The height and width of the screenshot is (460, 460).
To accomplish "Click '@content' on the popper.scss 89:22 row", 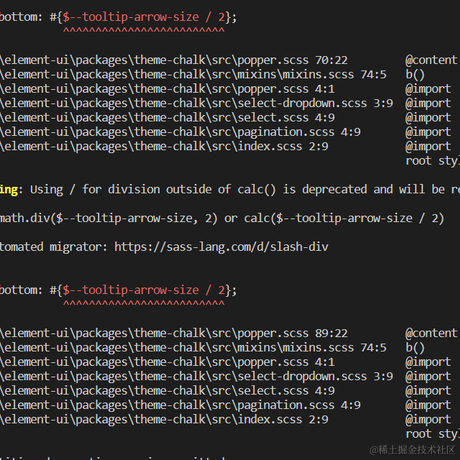I will (431, 333).
